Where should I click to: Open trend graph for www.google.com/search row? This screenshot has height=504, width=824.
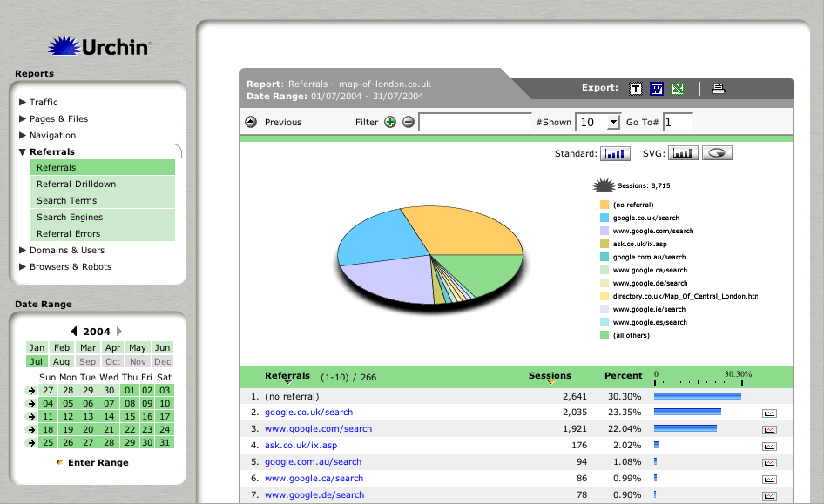pos(769,429)
